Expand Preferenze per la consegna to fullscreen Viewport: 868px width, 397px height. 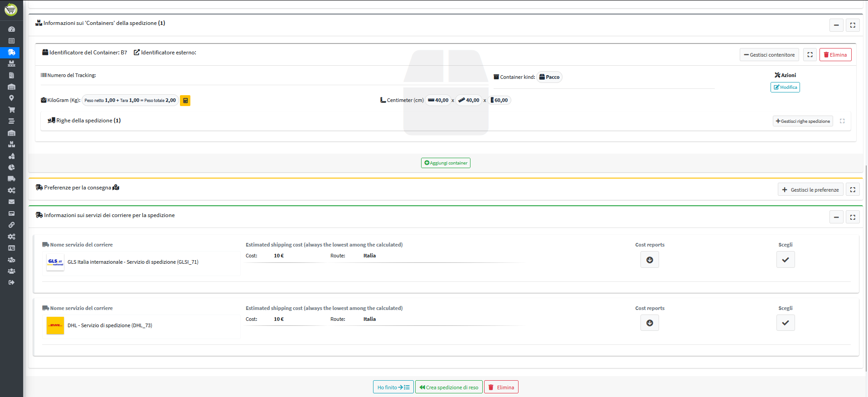pos(853,190)
